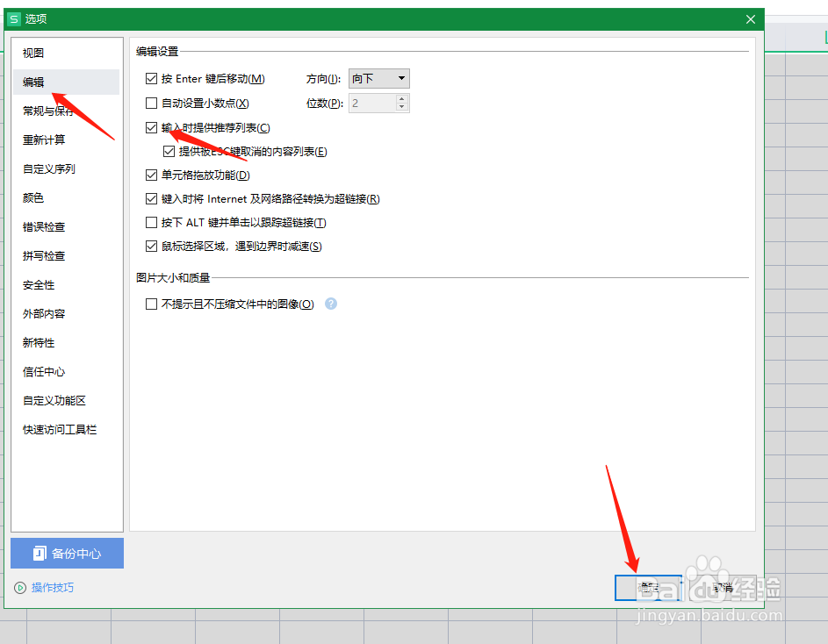
Task: Click the 确定 button to confirm
Action: (x=648, y=587)
